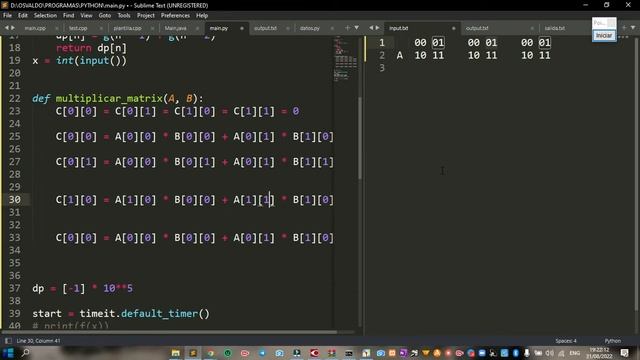Click the left editor horizontal scrollbar
Screen dimensions: 640x360
click(x=169, y=332)
